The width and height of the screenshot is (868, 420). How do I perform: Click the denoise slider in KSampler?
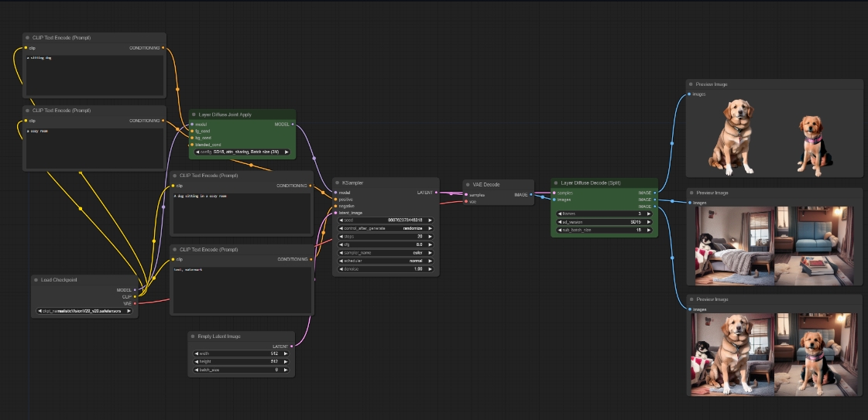pos(385,268)
